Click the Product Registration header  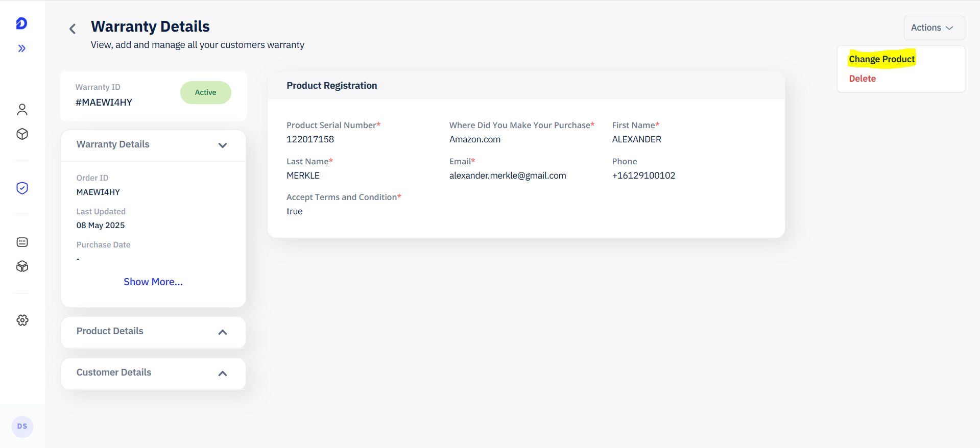pos(332,86)
